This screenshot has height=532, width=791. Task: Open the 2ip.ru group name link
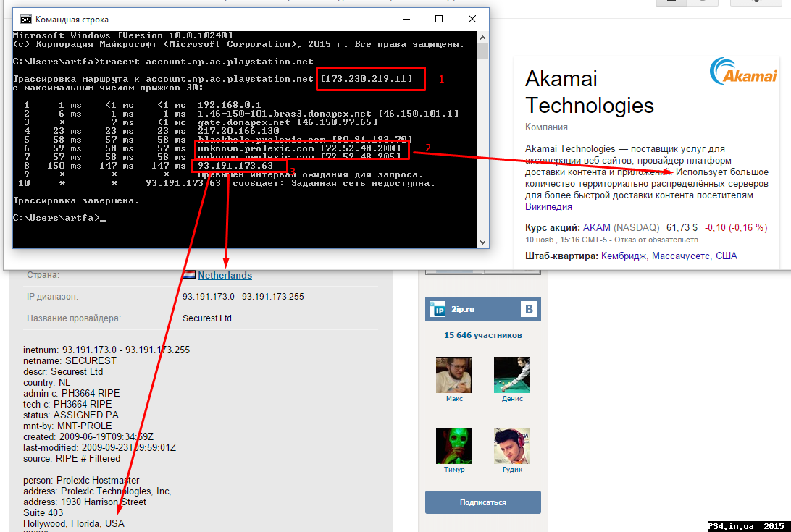click(463, 309)
